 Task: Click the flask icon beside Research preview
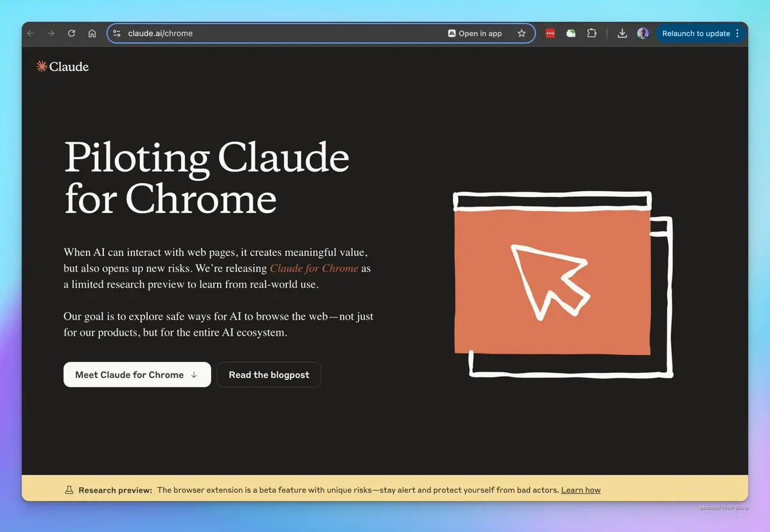click(x=69, y=490)
